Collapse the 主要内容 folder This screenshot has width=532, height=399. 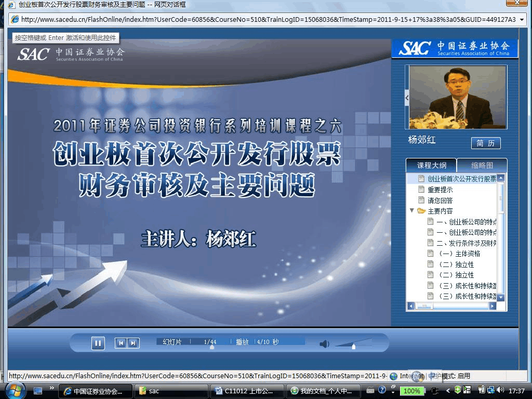pyautogui.click(x=412, y=211)
